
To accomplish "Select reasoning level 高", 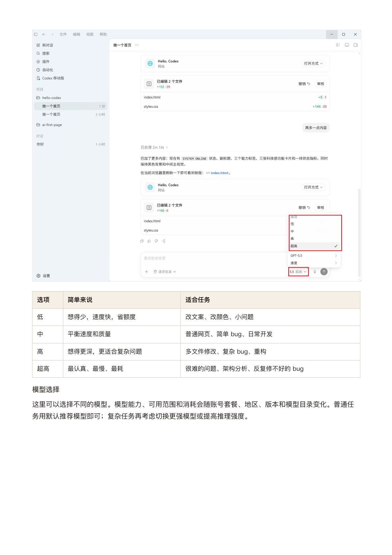I will (315, 239).
